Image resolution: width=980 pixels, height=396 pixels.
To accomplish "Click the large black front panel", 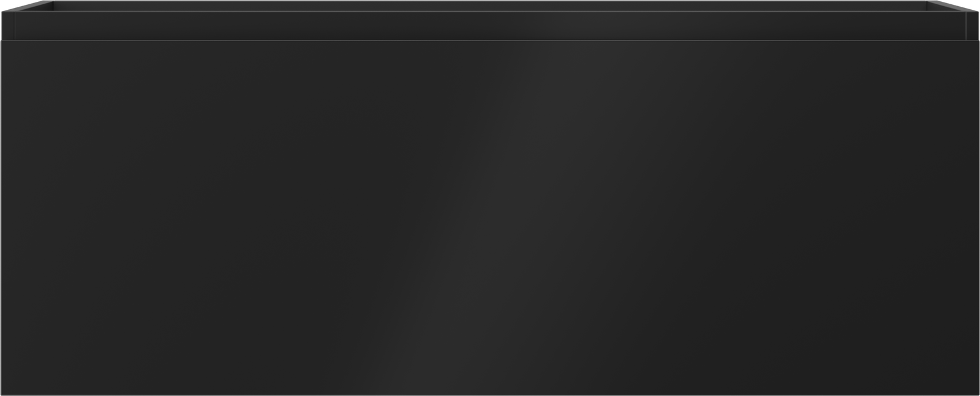I will pos(490,218).
